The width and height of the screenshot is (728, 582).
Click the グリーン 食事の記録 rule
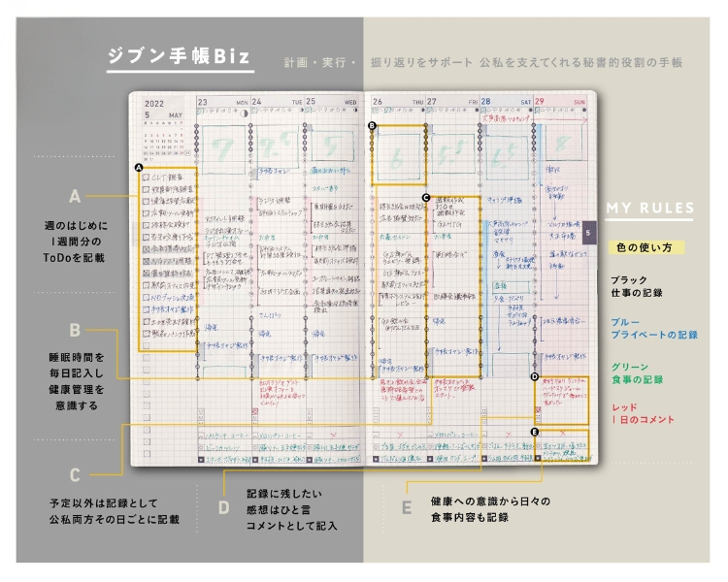[x=637, y=373]
